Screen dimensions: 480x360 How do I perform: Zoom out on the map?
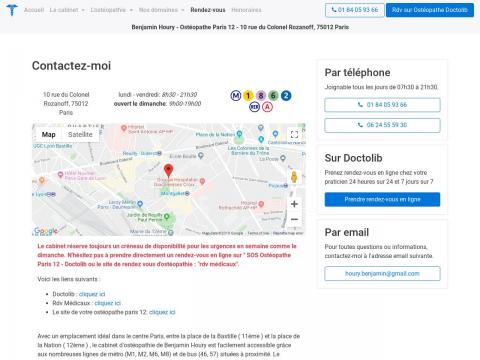coord(294,219)
